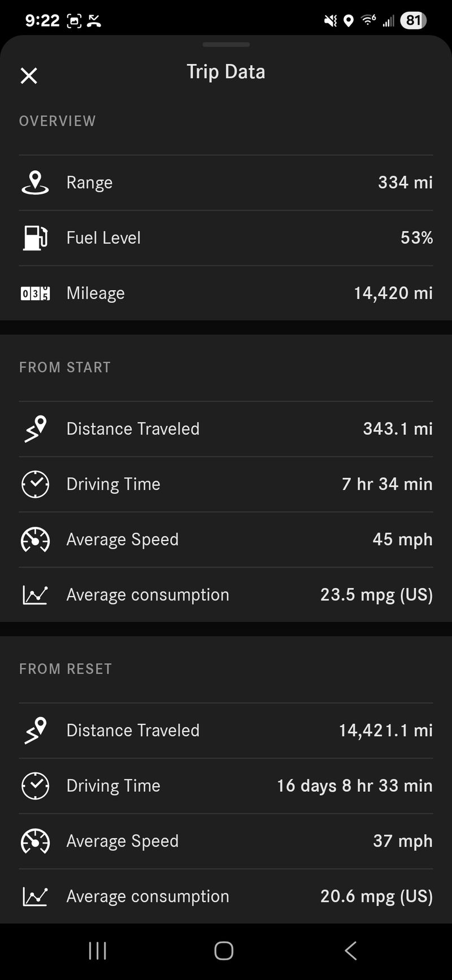This screenshot has width=452, height=980.
Task: Select the 53% fuel level value
Action: 416,238
